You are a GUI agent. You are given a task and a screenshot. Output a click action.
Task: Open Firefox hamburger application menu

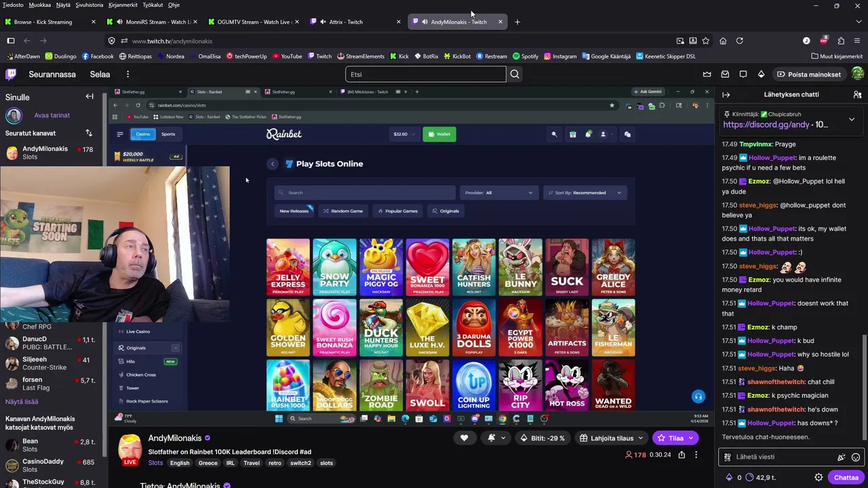pyautogui.click(x=857, y=41)
